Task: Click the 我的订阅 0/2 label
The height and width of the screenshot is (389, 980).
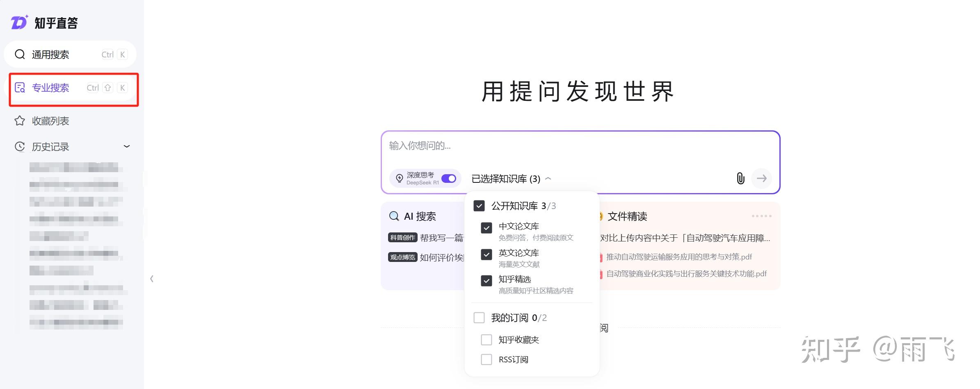Action: (x=519, y=318)
